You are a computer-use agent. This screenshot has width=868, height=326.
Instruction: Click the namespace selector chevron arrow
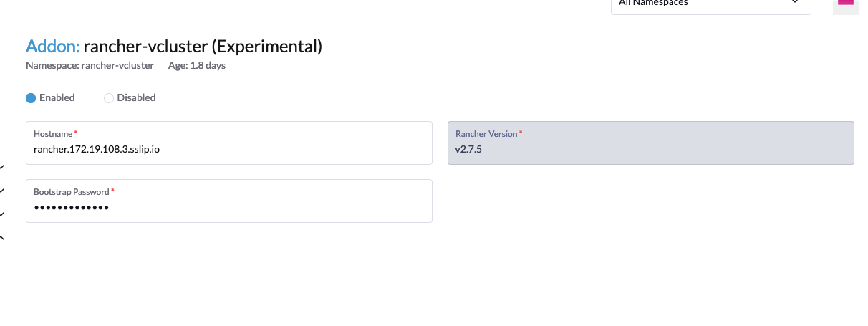[795, 4]
